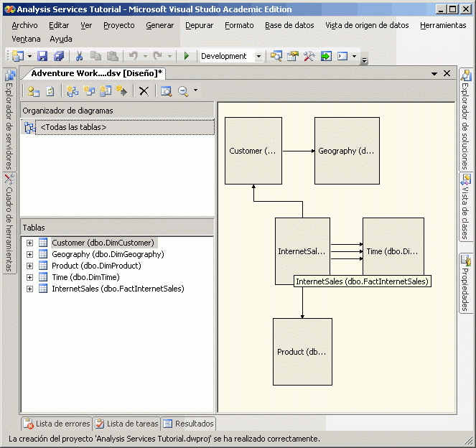The width and height of the screenshot is (476, 448).
Task: Click the Find Table icon in designer toolbar
Action: (166, 91)
